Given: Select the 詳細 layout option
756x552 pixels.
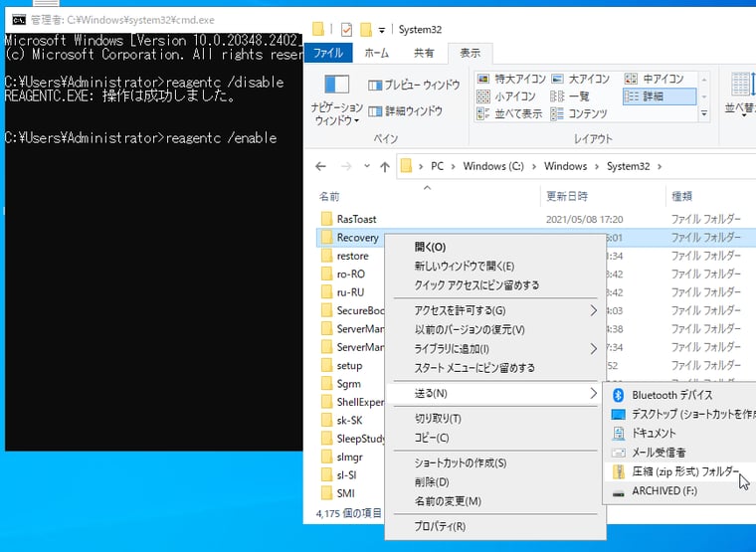Looking at the screenshot, I should click(x=660, y=96).
